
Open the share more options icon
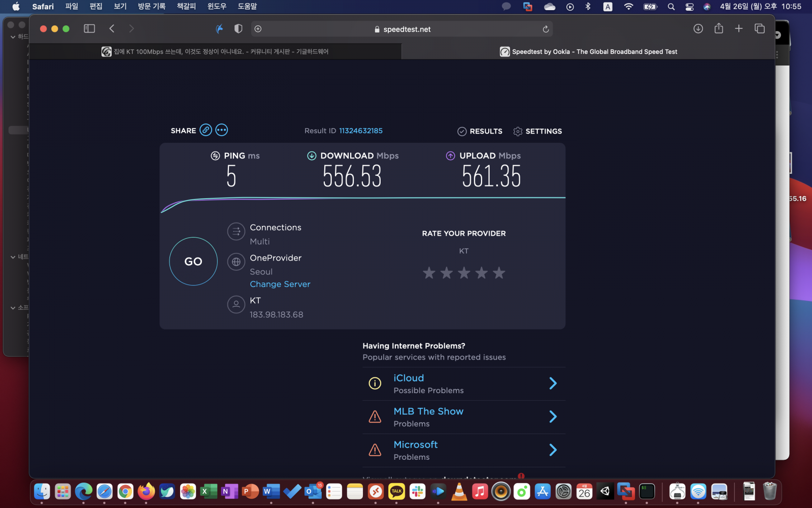pyautogui.click(x=222, y=130)
